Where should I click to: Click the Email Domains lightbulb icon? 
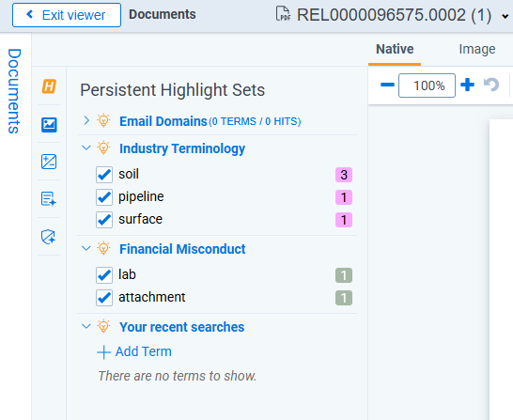coord(103,120)
